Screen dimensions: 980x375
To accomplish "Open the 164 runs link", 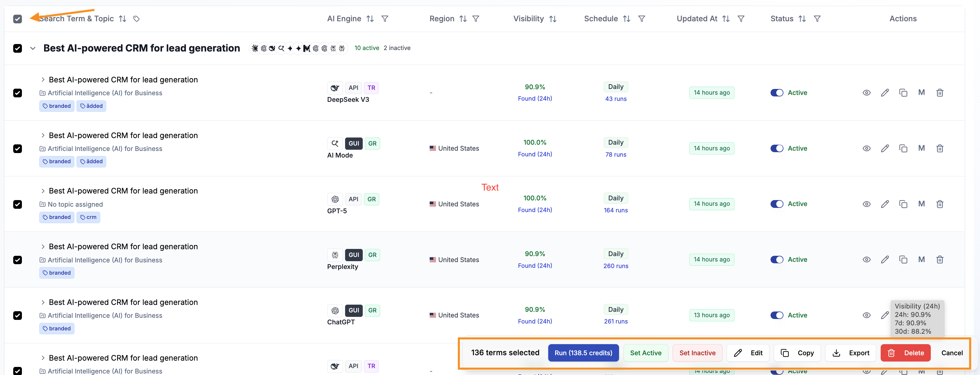I will [615, 210].
